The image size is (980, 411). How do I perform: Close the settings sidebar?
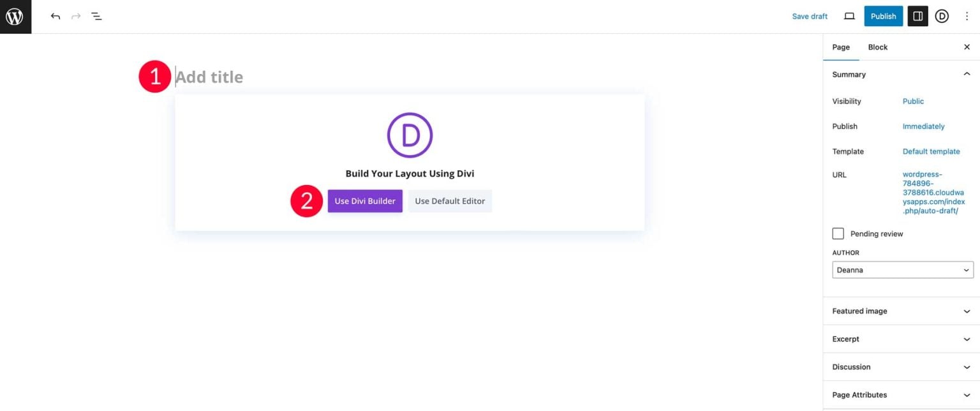(x=967, y=47)
